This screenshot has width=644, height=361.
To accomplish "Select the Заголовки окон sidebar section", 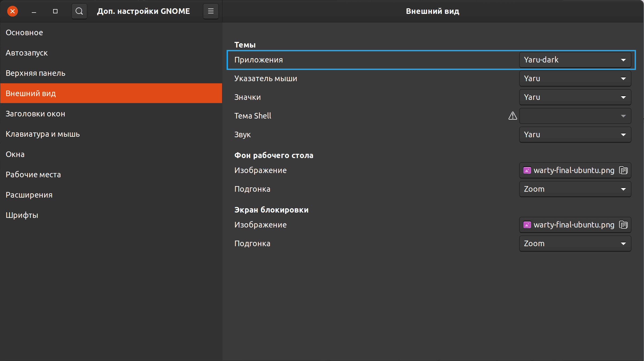I will [x=111, y=114].
